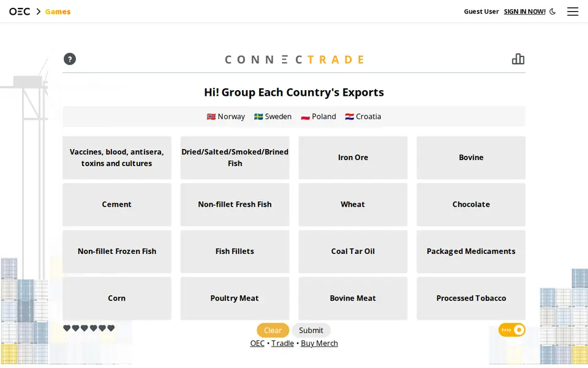Click the Guest User label
Screen dimensions: 588x368
pyautogui.click(x=481, y=12)
